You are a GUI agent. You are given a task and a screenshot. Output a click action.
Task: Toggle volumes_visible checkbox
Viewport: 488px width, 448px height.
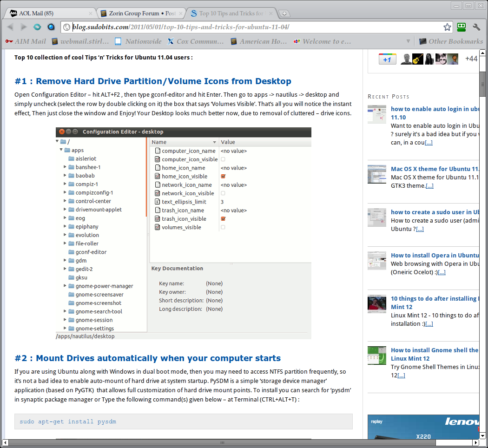point(223,227)
